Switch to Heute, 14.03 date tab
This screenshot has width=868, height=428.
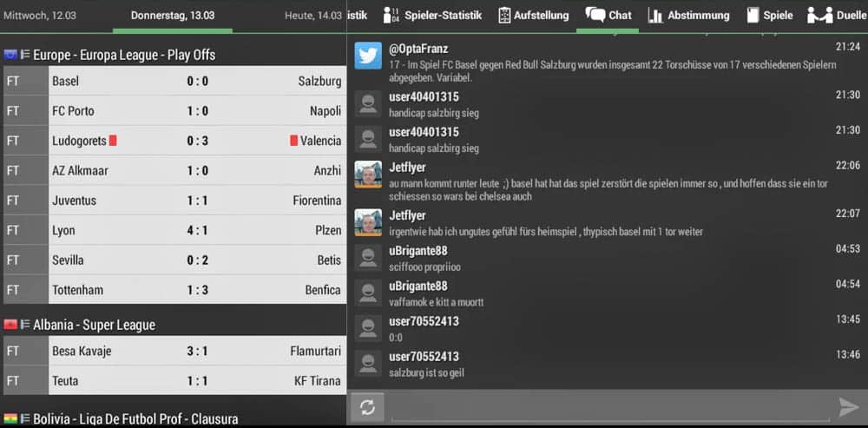[313, 16]
